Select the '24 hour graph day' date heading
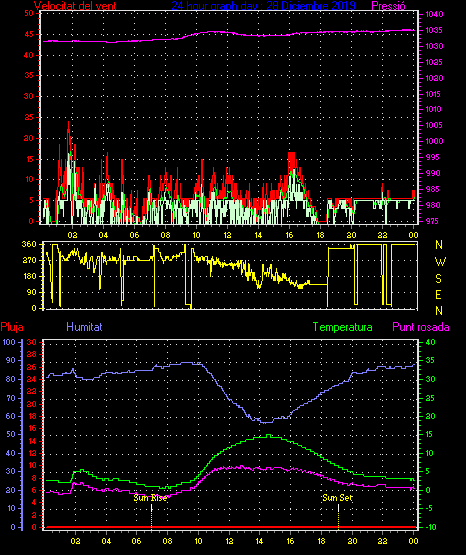 (263, 5)
